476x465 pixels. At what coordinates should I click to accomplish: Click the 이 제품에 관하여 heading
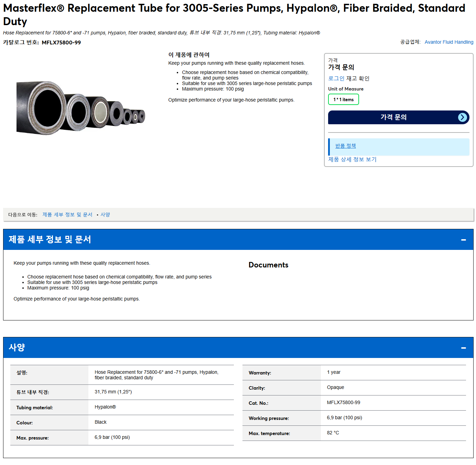point(189,55)
